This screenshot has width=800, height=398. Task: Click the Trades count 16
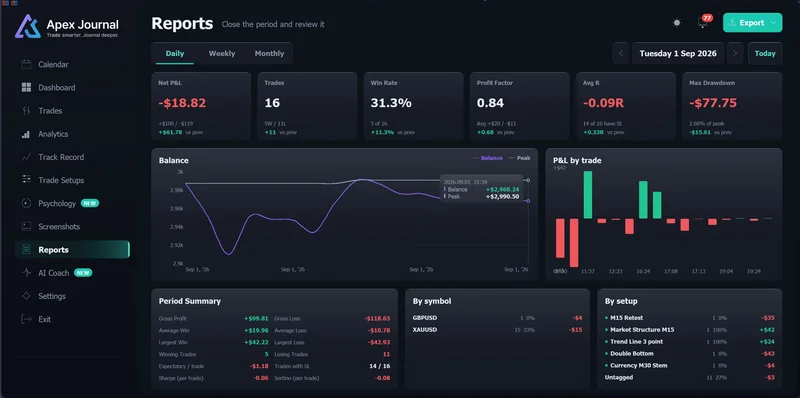pyautogui.click(x=272, y=103)
